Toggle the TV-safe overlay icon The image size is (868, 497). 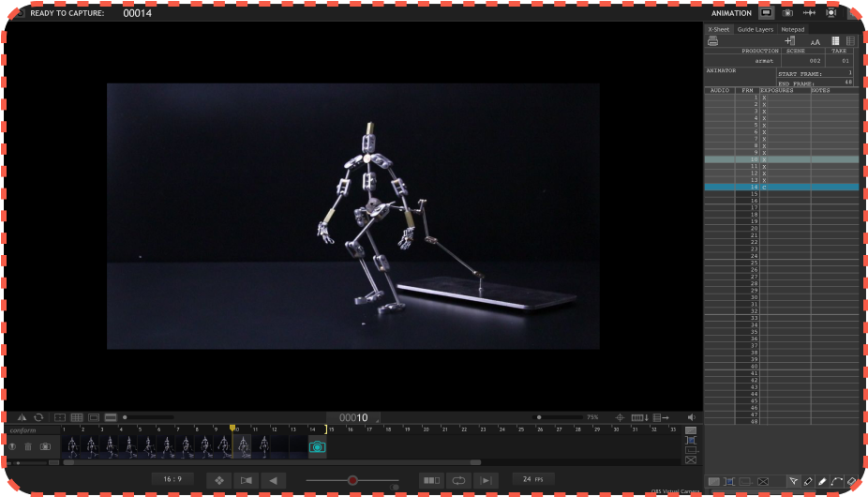(60, 417)
